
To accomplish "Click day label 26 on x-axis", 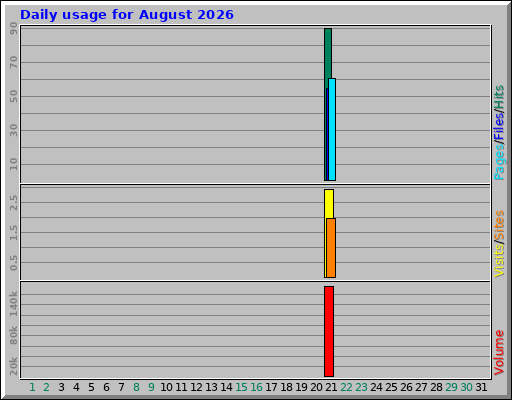I will coord(406,387).
